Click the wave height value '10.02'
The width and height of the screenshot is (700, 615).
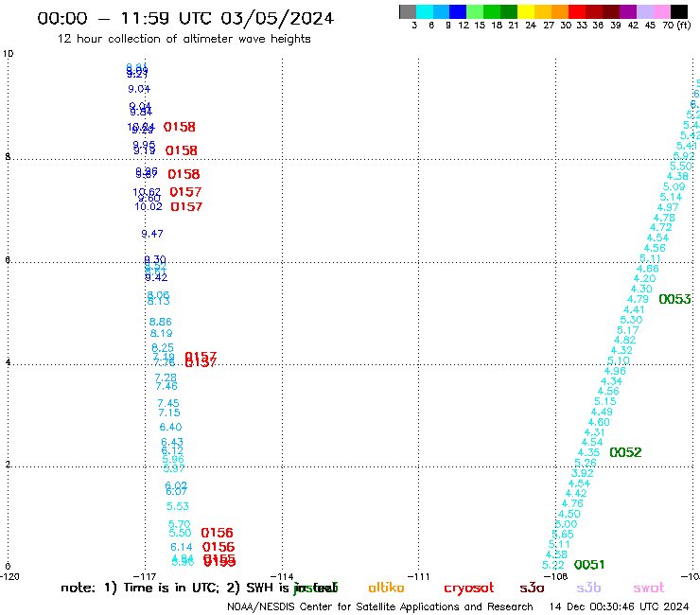click(149, 207)
